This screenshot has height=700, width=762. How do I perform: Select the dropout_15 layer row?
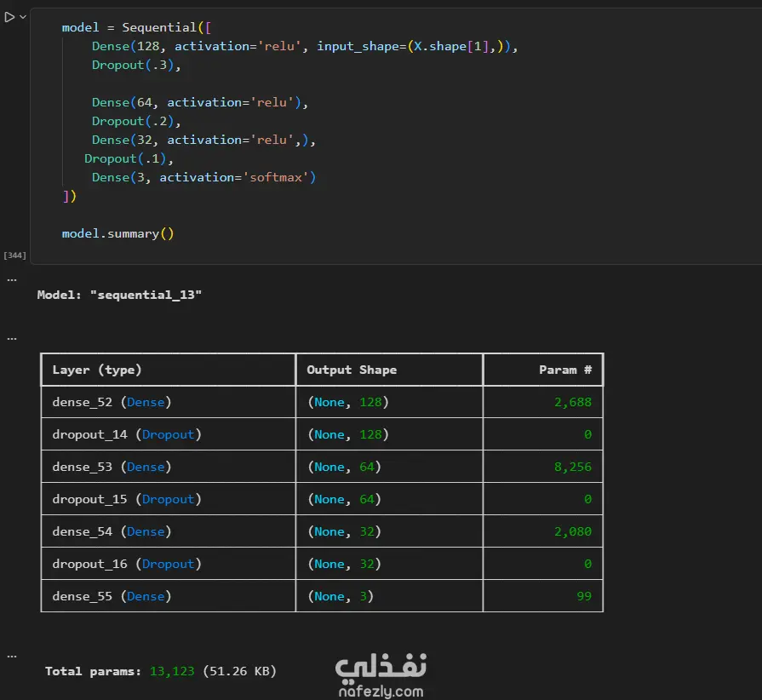[x=322, y=499]
